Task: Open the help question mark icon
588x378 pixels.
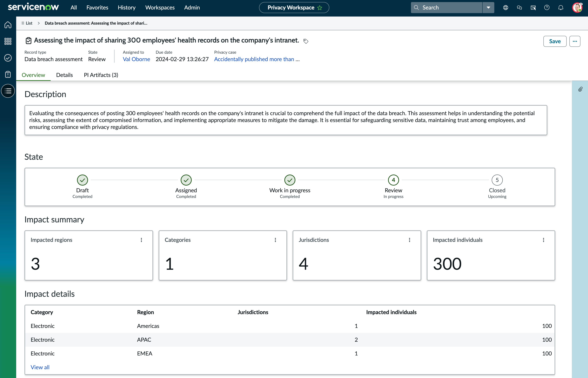Action: click(x=547, y=8)
